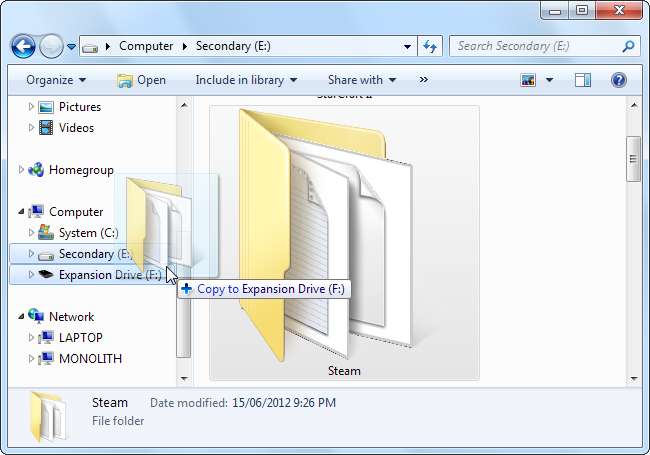The width and height of the screenshot is (650, 455).
Task: Open the Help question mark icon
Action: point(618,80)
